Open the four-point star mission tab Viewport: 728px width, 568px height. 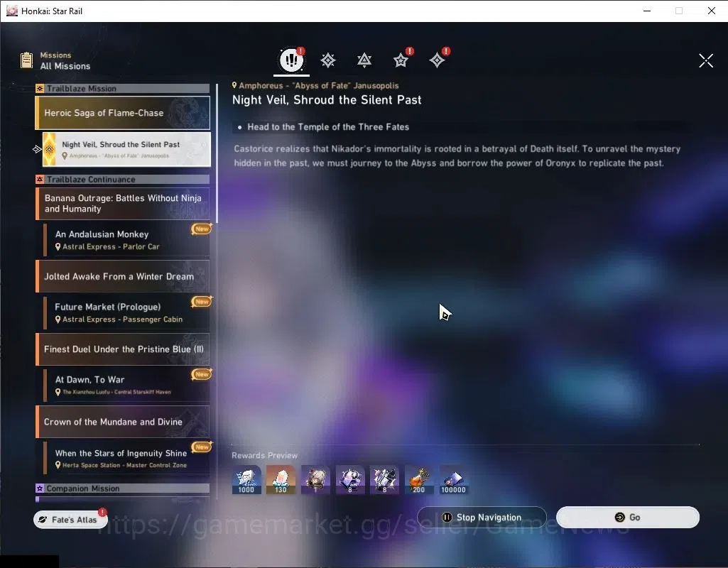[x=437, y=60]
